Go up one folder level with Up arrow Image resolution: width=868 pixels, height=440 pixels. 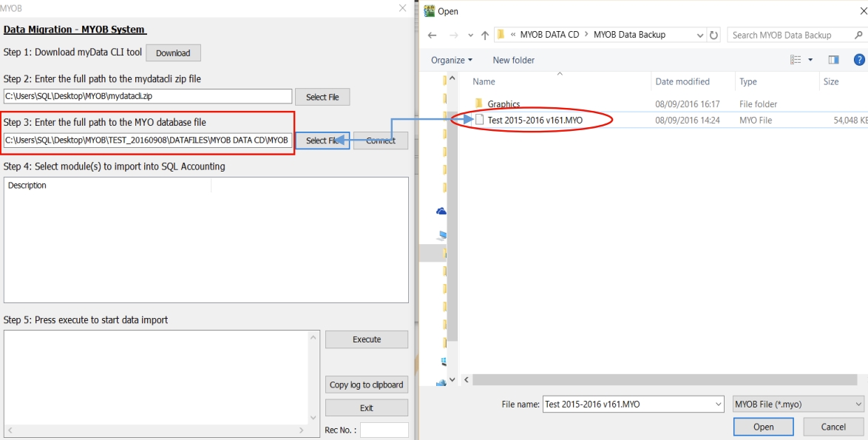[484, 35]
